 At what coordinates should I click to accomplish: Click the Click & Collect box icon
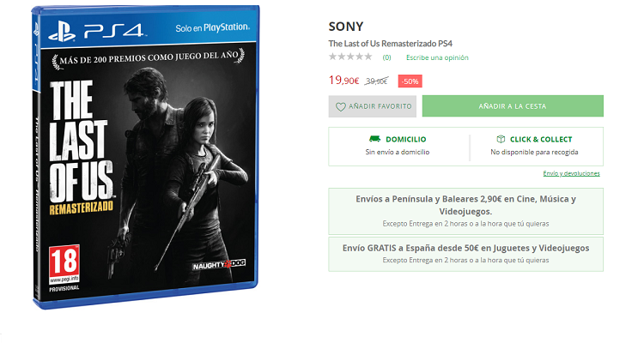coord(501,139)
